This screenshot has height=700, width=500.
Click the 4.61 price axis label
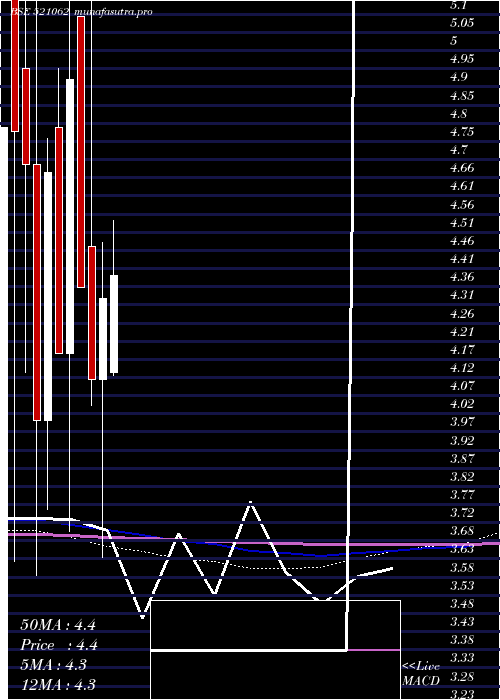(462, 186)
